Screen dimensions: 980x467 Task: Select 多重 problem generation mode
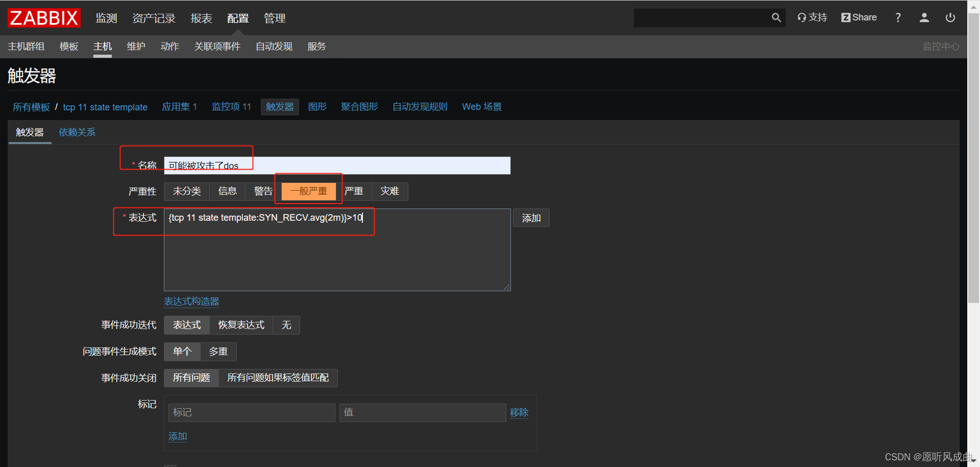point(218,352)
